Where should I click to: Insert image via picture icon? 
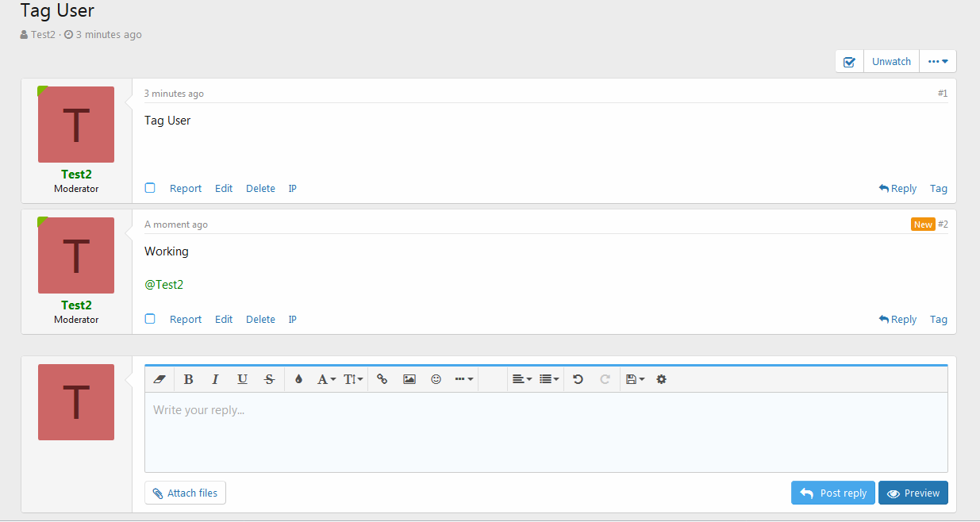click(x=409, y=379)
